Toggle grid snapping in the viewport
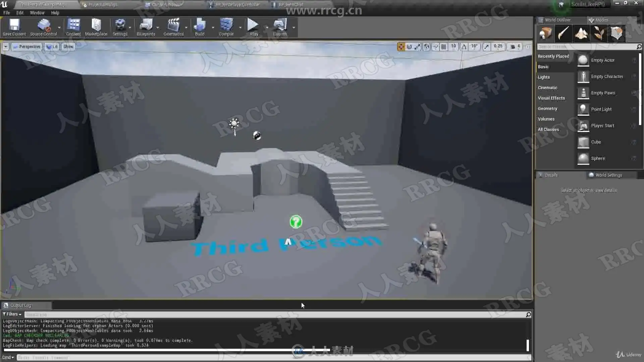The width and height of the screenshot is (644, 362). click(x=444, y=47)
